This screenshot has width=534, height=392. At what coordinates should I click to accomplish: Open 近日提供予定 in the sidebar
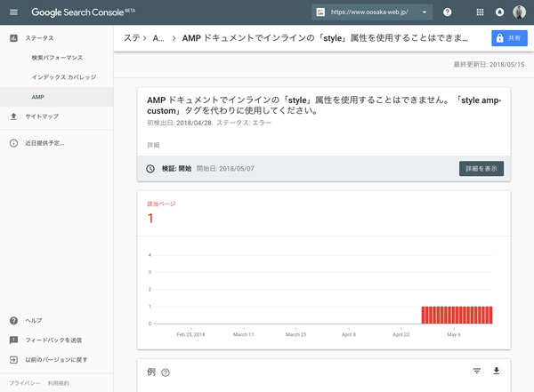[x=44, y=143]
